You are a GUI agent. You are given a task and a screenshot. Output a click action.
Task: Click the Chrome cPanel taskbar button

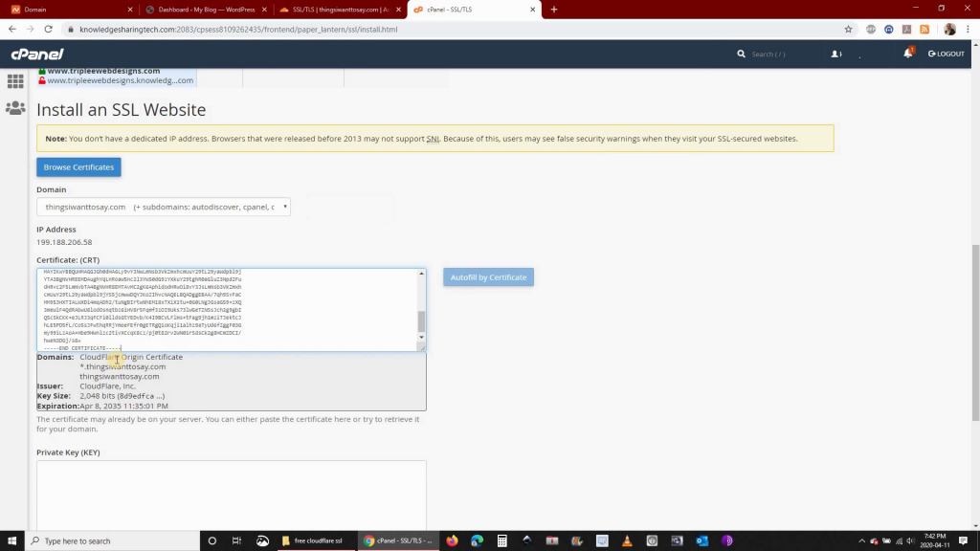click(399, 541)
